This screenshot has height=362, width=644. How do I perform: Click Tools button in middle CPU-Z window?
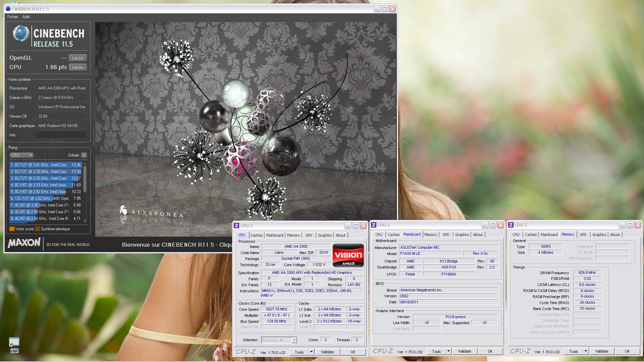(437, 351)
